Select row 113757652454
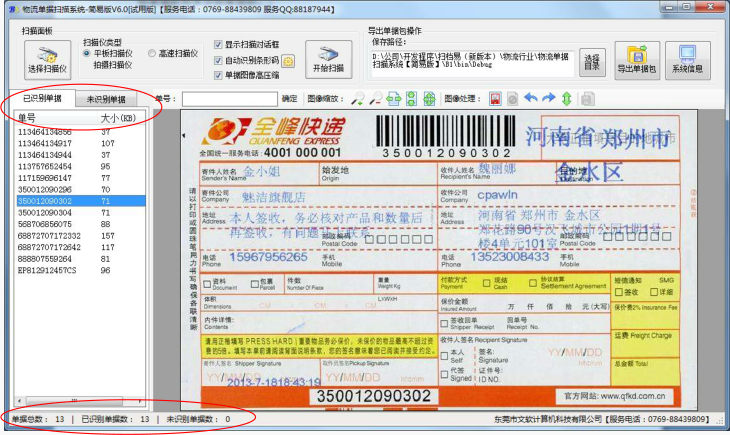The height and width of the screenshot is (435, 730). pos(80,166)
